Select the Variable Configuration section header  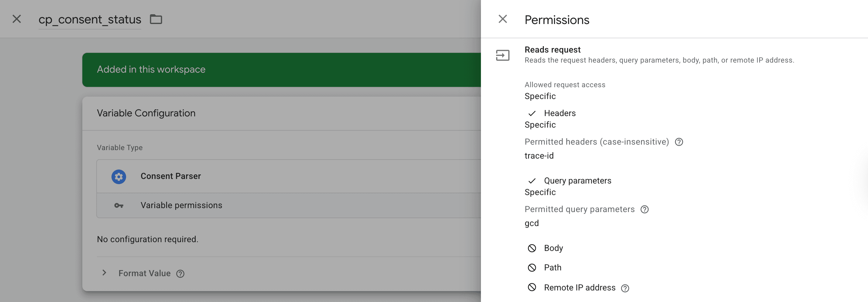pyautogui.click(x=146, y=113)
